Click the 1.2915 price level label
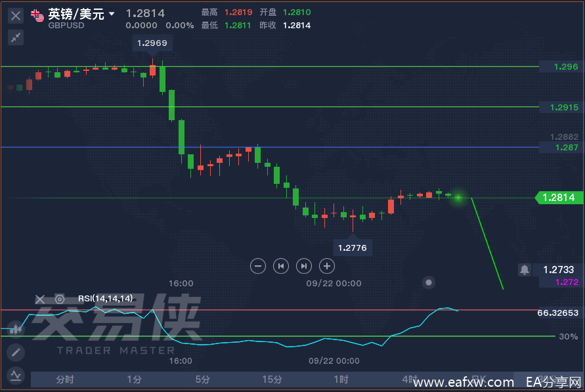585x392 pixels. (564, 108)
